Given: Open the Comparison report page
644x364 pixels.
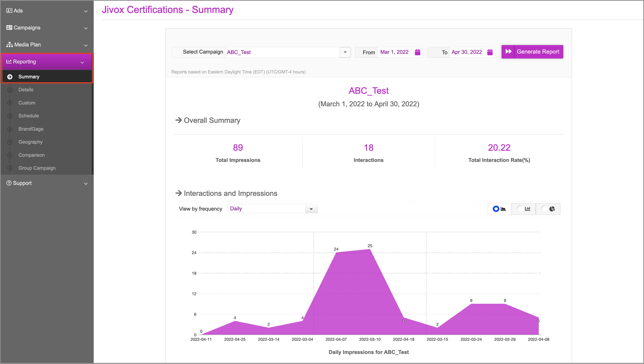Looking at the screenshot, I should click(32, 155).
